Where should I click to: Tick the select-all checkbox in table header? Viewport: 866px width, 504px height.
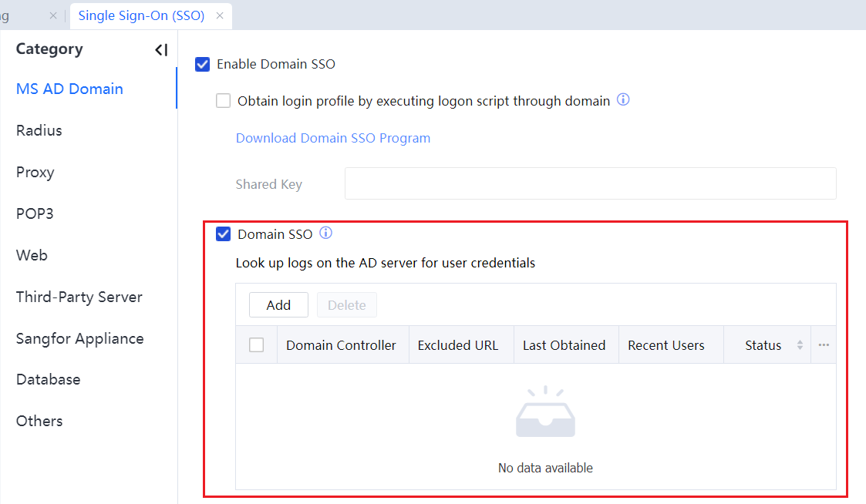[257, 345]
